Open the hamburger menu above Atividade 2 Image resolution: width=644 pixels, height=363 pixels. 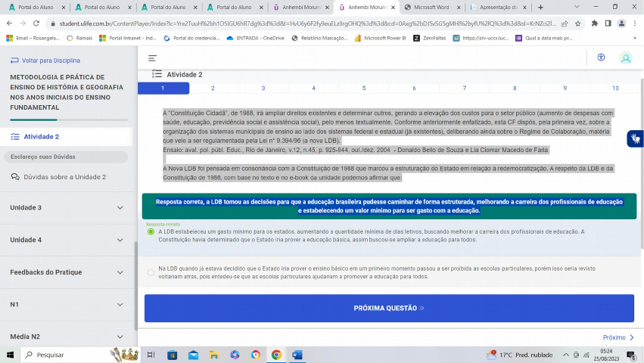click(x=152, y=58)
